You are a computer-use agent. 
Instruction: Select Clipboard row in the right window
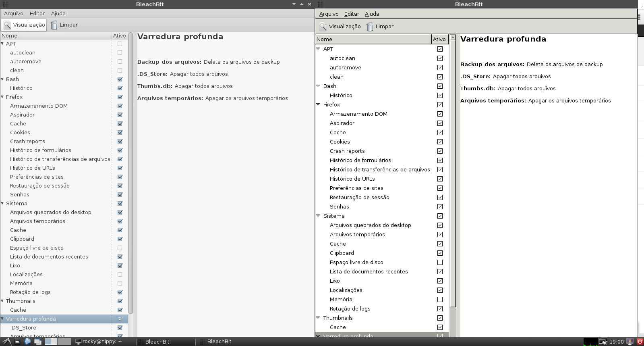(382, 253)
